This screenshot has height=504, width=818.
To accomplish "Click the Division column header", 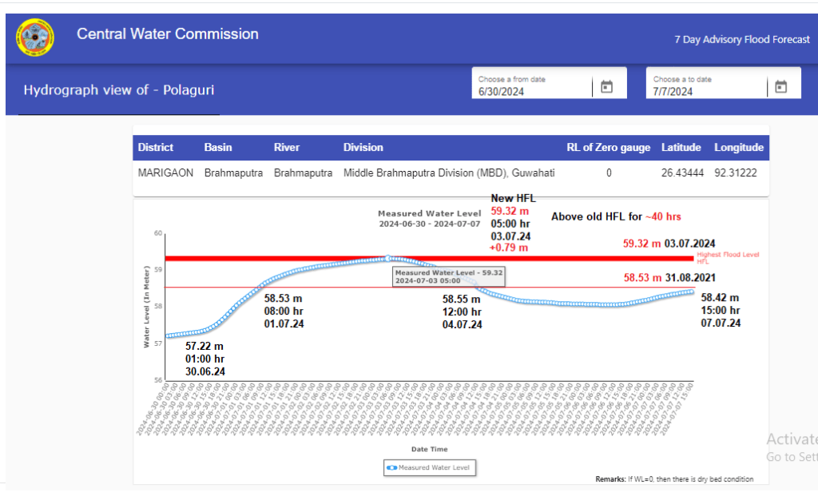I will [363, 148].
